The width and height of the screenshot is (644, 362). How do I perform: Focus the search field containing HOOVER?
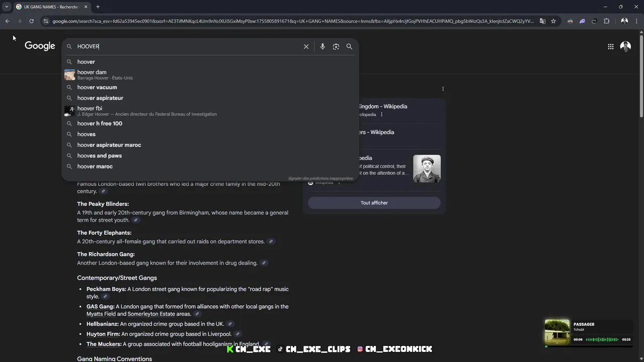click(x=188, y=46)
